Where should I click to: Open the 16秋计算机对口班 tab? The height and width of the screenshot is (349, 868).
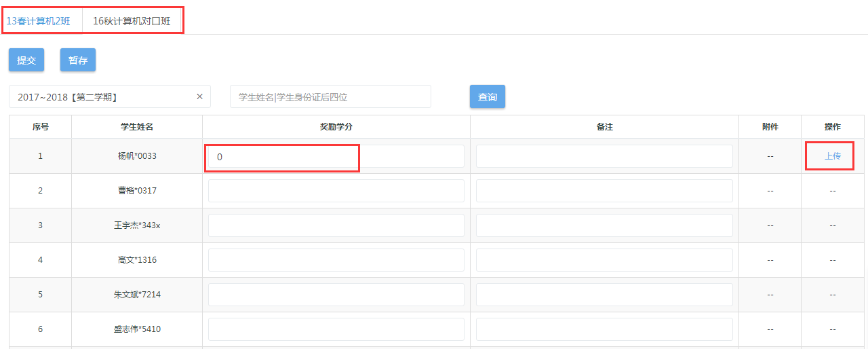pyautogui.click(x=132, y=21)
